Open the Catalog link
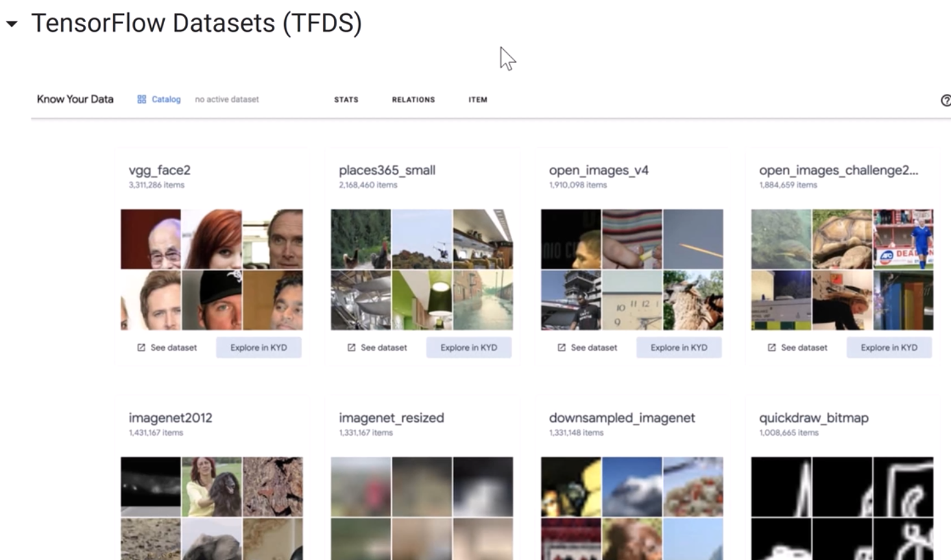The image size is (951, 560). (166, 99)
